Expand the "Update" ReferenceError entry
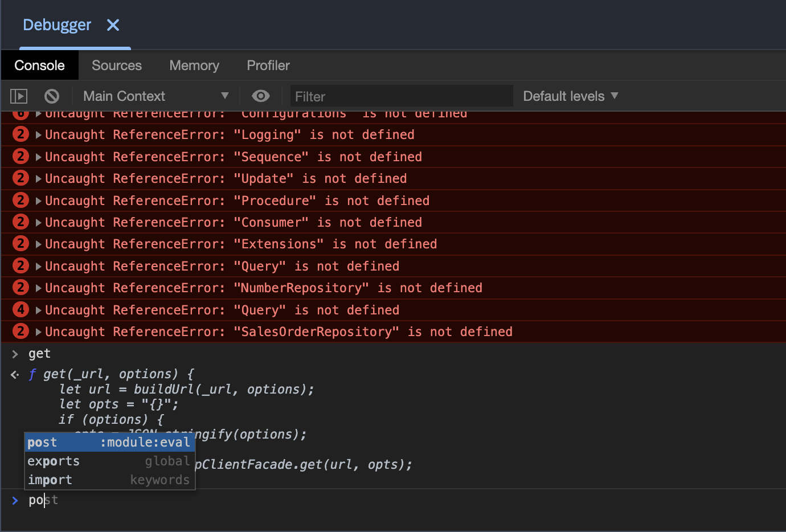The image size is (786, 532). (x=39, y=179)
